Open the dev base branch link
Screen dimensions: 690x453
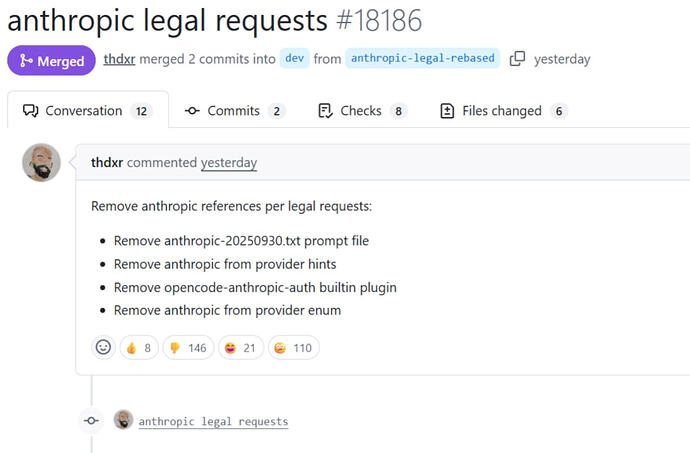294,58
